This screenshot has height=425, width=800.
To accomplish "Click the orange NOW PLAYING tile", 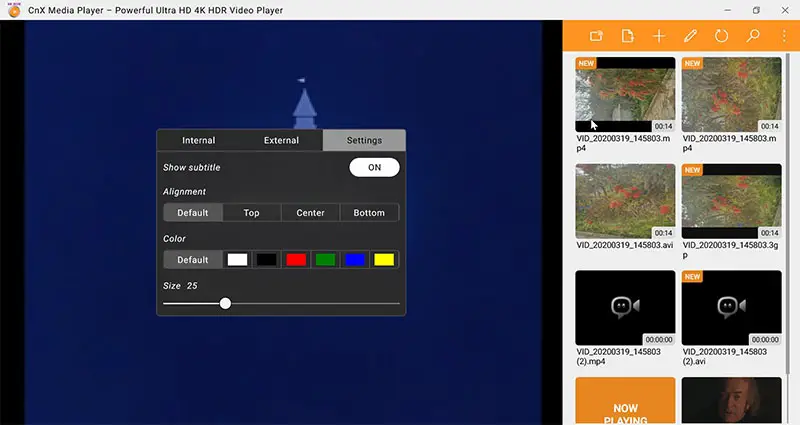I will pyautogui.click(x=625, y=401).
